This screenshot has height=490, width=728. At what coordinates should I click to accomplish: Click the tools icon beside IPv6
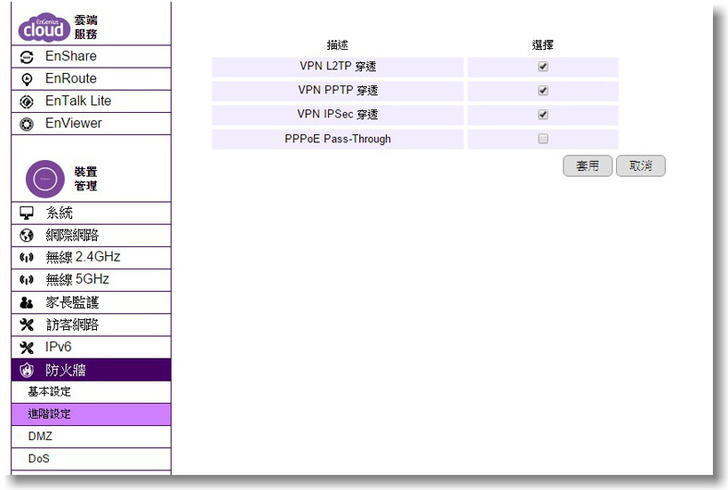[x=26, y=347]
